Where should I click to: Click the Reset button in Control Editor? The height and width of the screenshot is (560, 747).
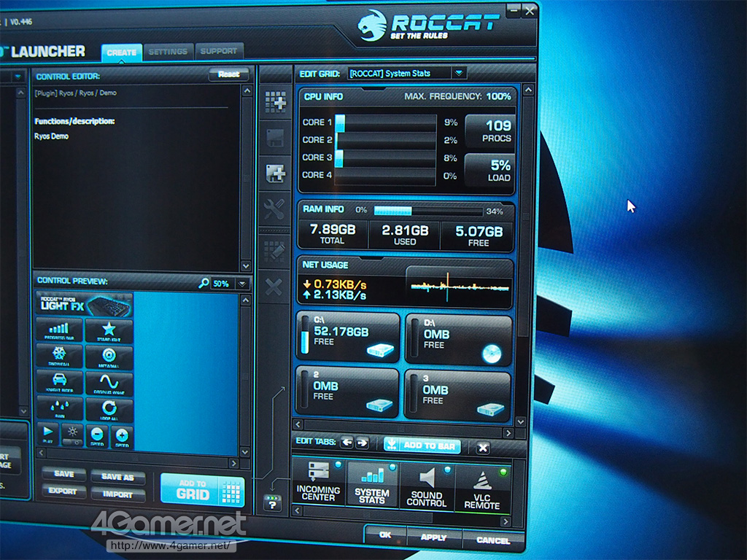pyautogui.click(x=228, y=74)
